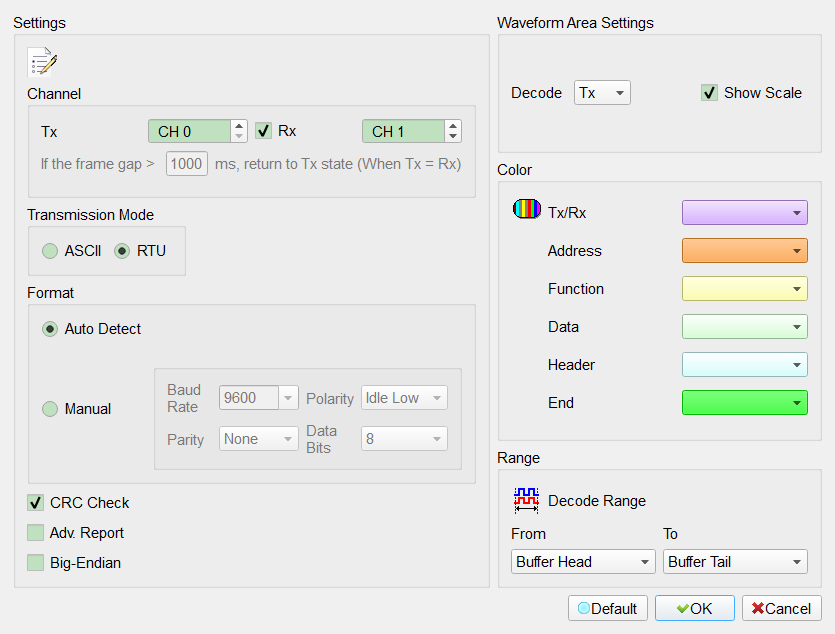Enable the Adv. Report checkbox
This screenshot has width=835, height=634.
[36, 532]
